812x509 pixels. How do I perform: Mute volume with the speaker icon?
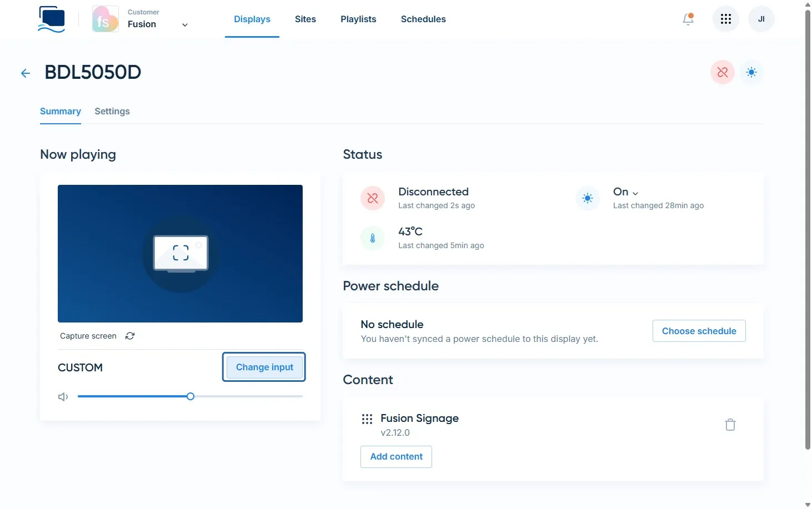(63, 397)
